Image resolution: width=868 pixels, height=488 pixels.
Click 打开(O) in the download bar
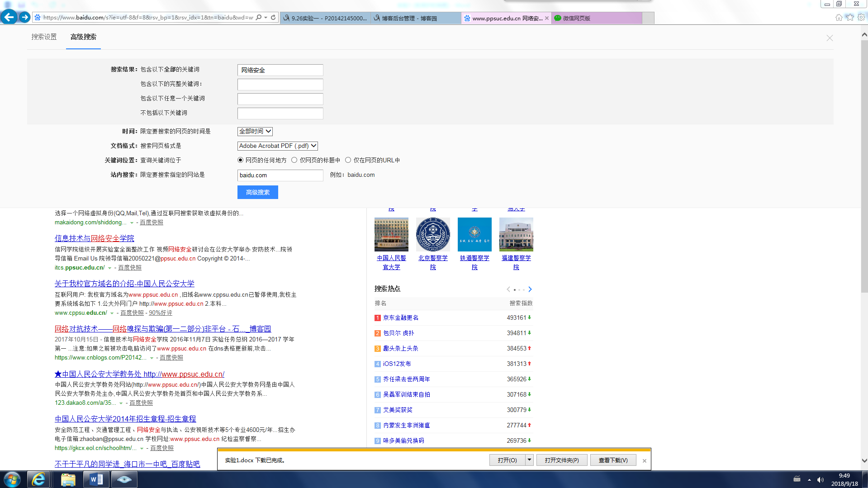507,460
